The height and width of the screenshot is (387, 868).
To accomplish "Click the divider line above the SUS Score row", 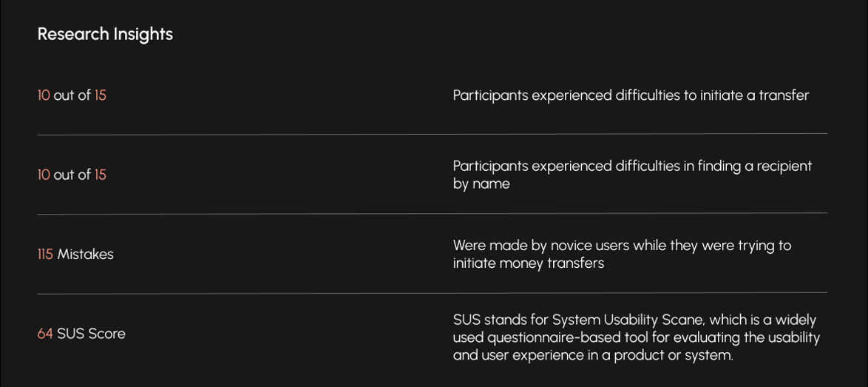I will pos(433,292).
